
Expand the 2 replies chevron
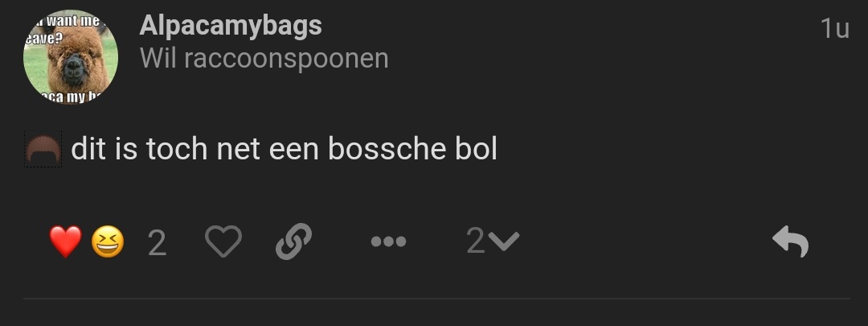point(504,241)
